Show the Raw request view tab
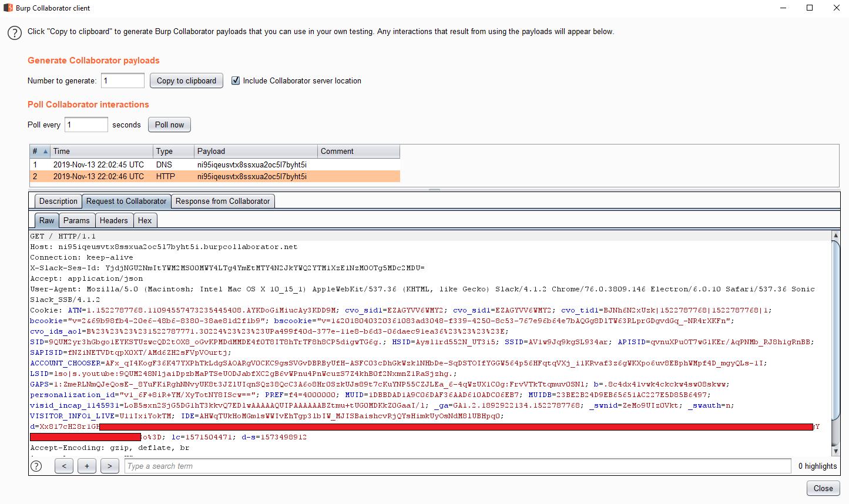Screen dimensions: 849x504 47,220
